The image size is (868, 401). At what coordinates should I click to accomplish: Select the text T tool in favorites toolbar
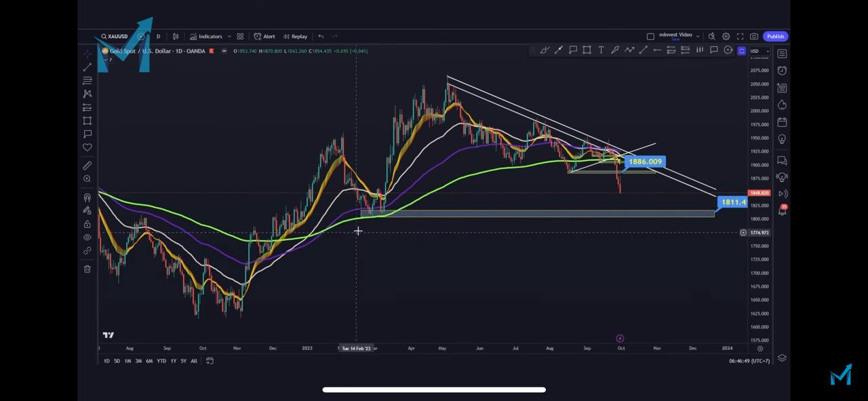(601, 50)
